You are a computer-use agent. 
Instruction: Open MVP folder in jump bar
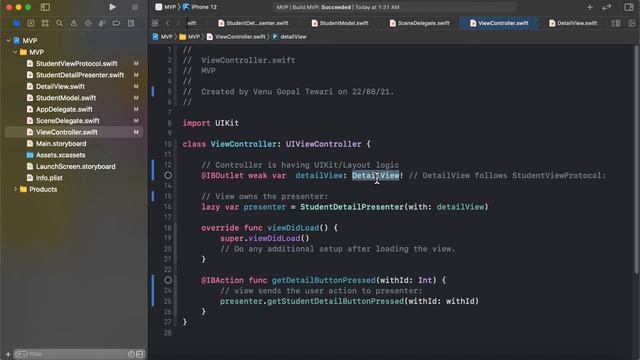click(190, 37)
